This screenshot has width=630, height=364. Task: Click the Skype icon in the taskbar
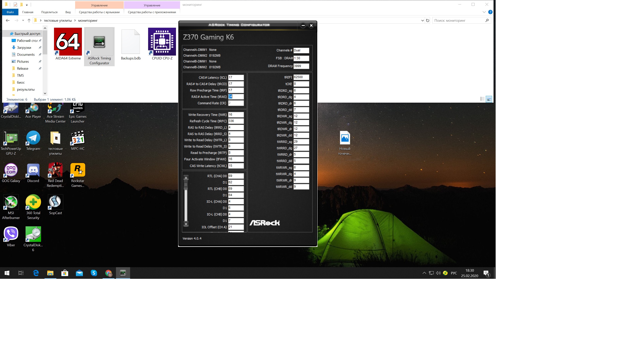click(x=94, y=273)
